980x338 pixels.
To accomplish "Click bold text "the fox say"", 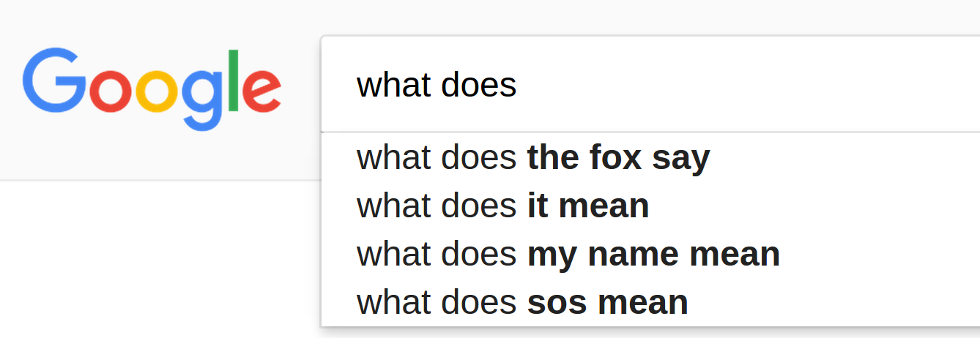I will (618, 158).
